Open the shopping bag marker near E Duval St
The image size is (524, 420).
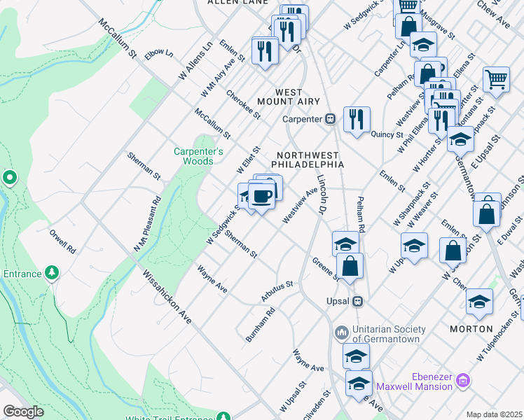coord(487,214)
